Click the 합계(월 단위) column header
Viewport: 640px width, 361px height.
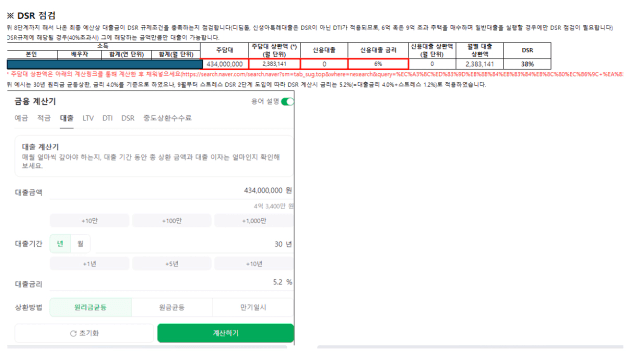point(176,55)
